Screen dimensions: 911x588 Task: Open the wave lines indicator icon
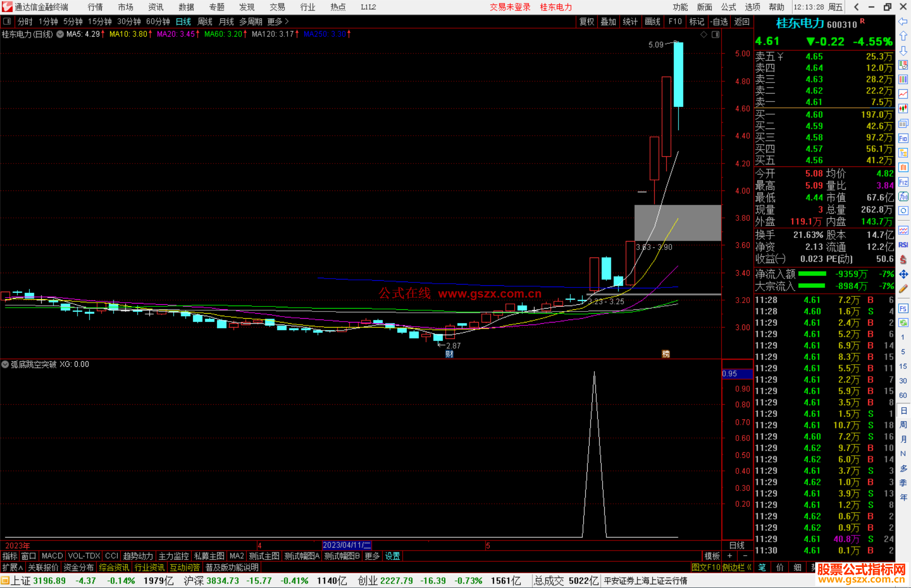coord(903,230)
